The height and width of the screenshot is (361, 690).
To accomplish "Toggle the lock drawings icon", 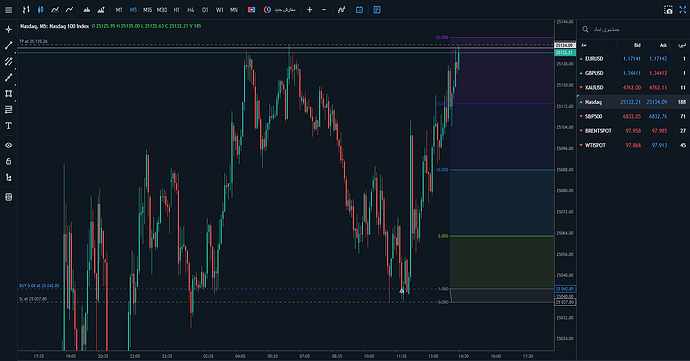I will pos(8,162).
